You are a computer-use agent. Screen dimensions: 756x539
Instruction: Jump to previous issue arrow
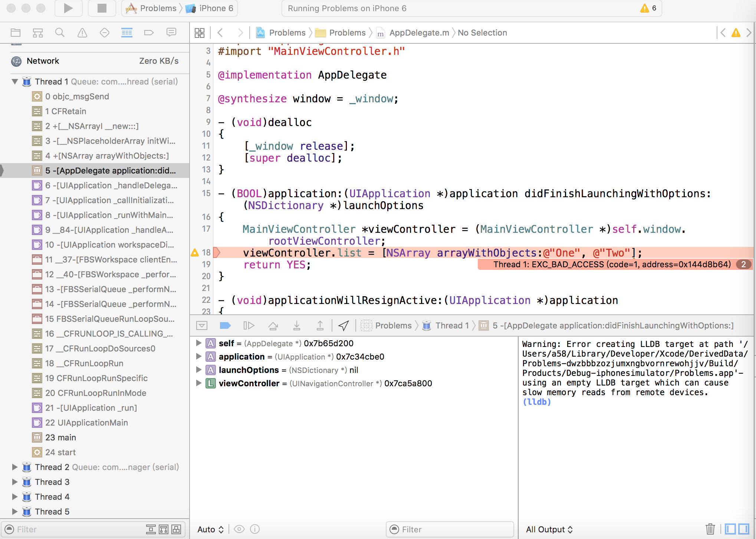point(723,33)
